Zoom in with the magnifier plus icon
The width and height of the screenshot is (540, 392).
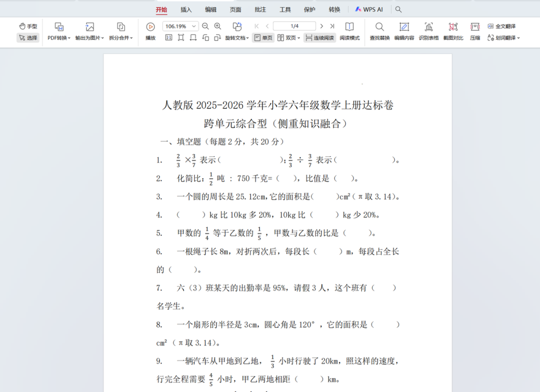coord(217,26)
